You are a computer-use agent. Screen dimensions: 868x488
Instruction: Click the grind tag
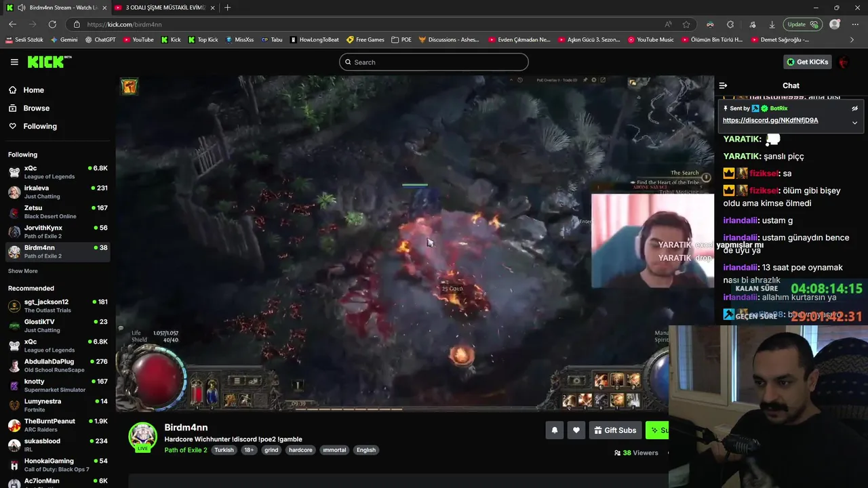point(271,450)
